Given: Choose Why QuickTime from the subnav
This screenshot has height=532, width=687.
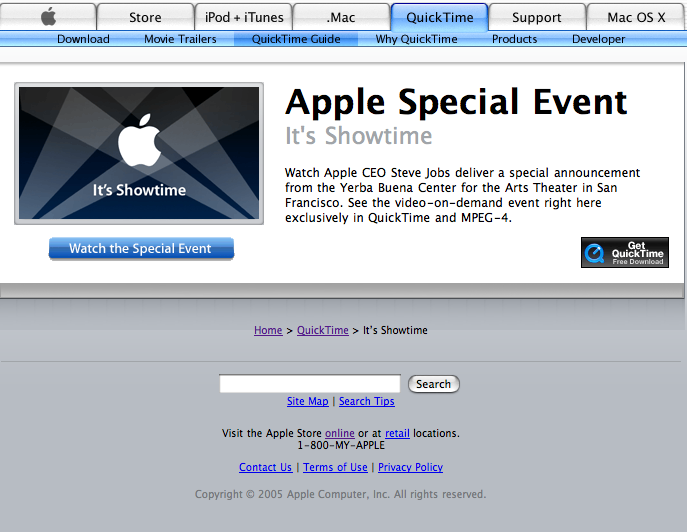Looking at the screenshot, I should [416, 39].
